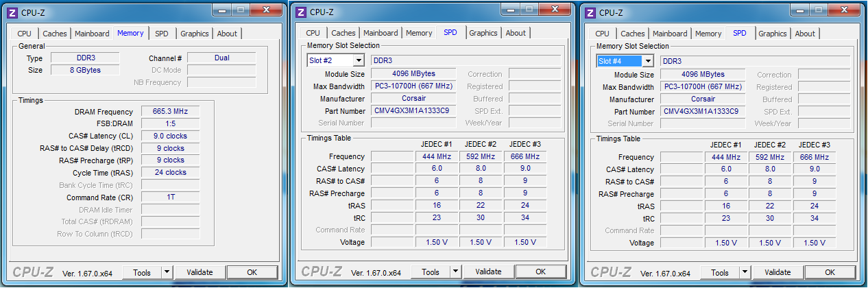The image size is (868, 288).
Task: Click the Cycle Time value 24 clocks
Action: [x=171, y=173]
